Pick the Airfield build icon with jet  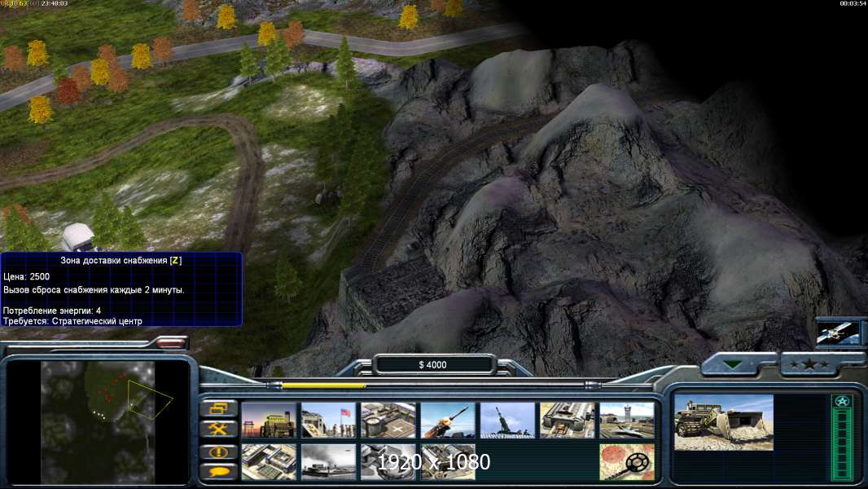click(x=627, y=421)
